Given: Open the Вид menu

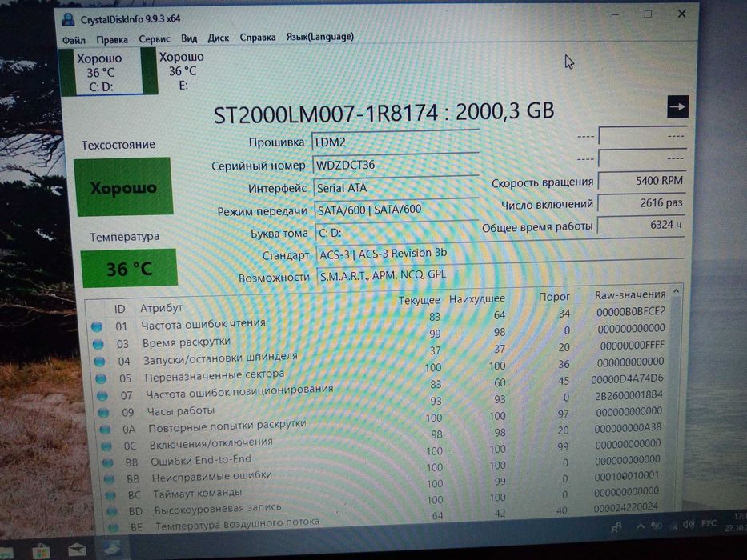Looking at the screenshot, I should pyautogui.click(x=189, y=38).
